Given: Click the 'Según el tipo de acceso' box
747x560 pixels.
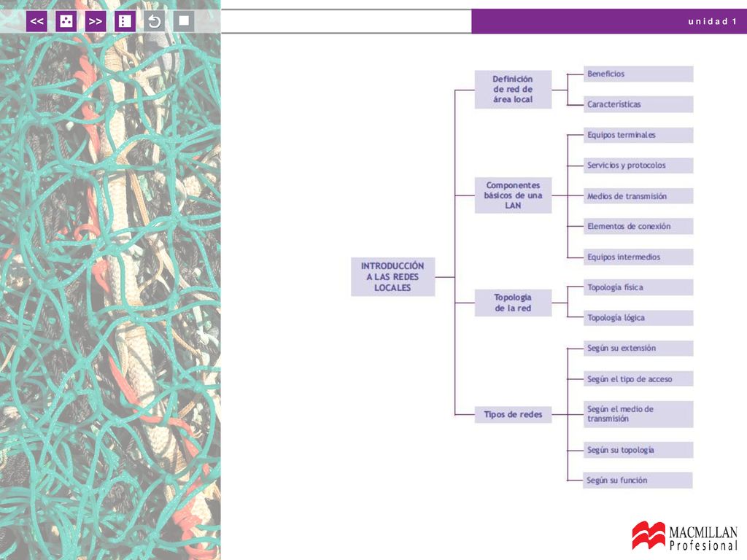Looking at the screenshot, I should 638,378.
